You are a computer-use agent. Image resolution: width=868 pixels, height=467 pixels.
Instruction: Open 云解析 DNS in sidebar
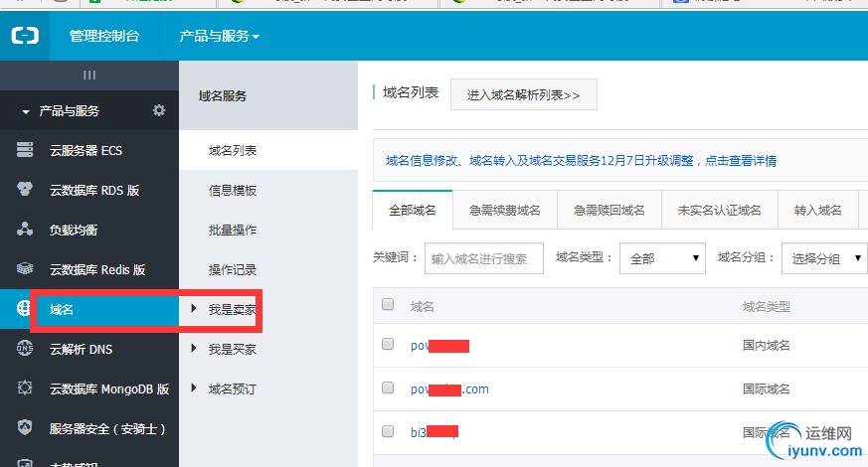tap(81, 349)
